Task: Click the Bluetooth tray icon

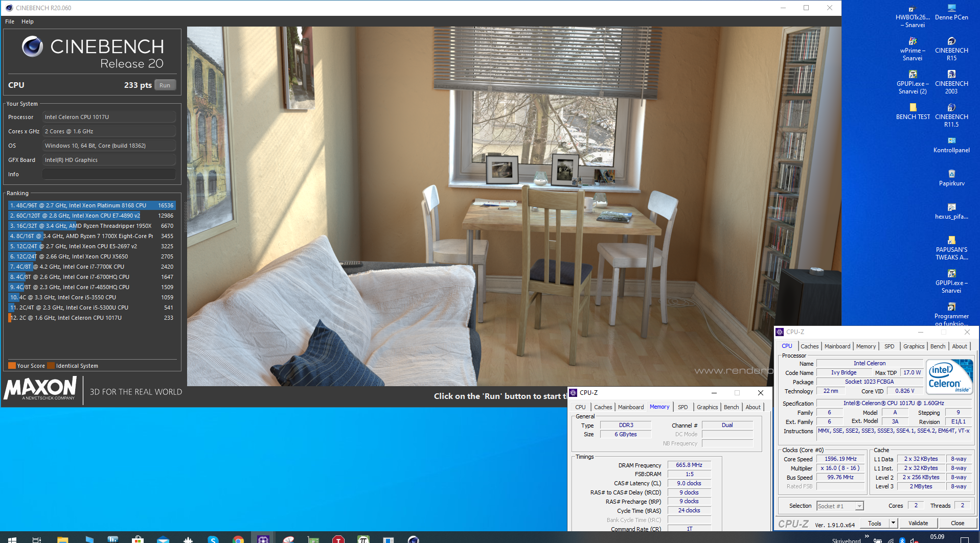Action: (x=902, y=540)
